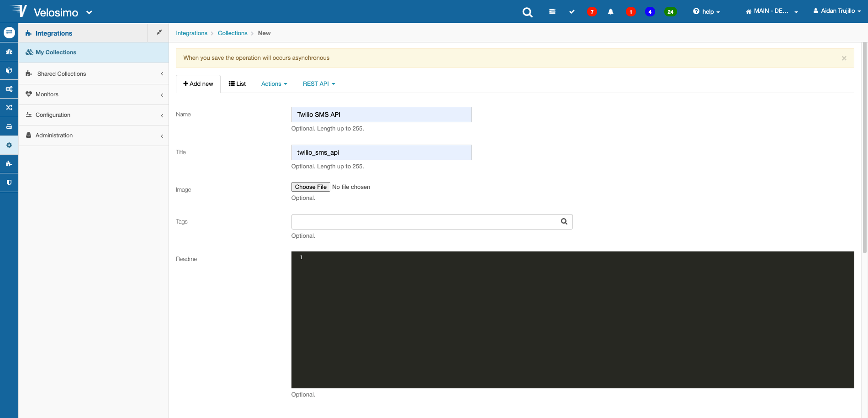868x418 pixels.
Task: Open the help dropdown menu
Action: click(x=706, y=11)
